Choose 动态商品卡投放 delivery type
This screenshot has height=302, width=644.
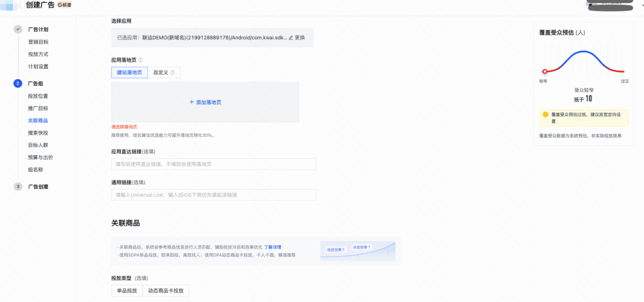166,291
